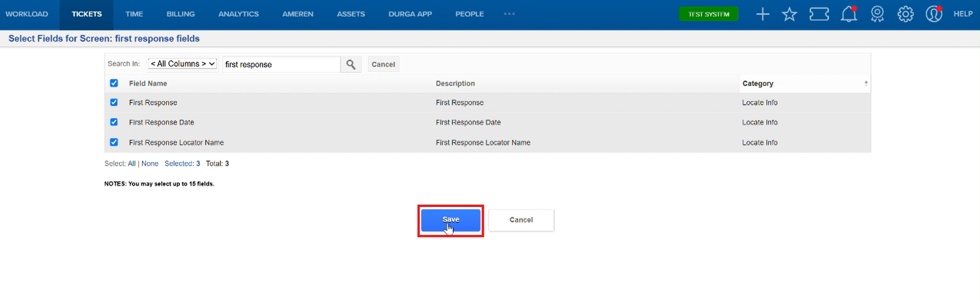This screenshot has height=301, width=980.
Task: Click the Category column header
Action: 758,83
